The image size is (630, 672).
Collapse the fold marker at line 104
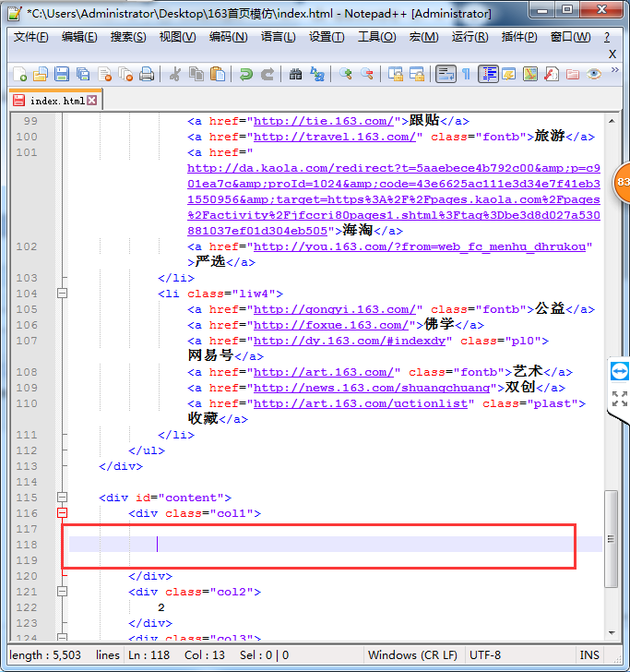click(62, 294)
